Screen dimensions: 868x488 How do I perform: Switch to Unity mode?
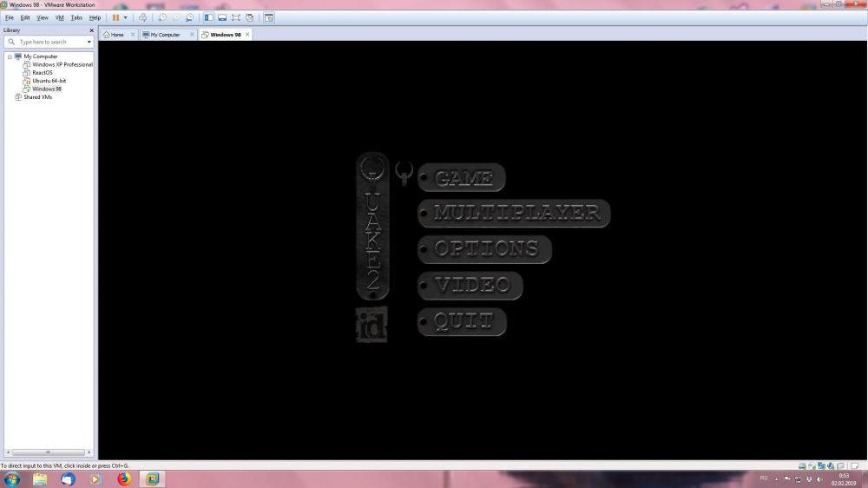tap(250, 17)
